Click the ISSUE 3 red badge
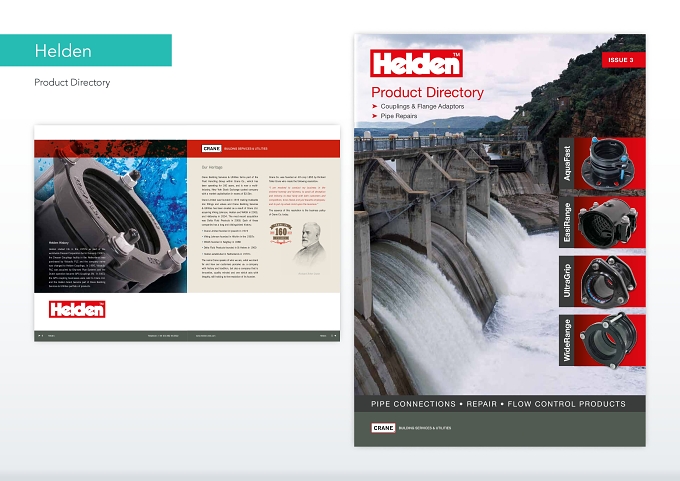Viewport: 680px width, 481px height. point(623,60)
